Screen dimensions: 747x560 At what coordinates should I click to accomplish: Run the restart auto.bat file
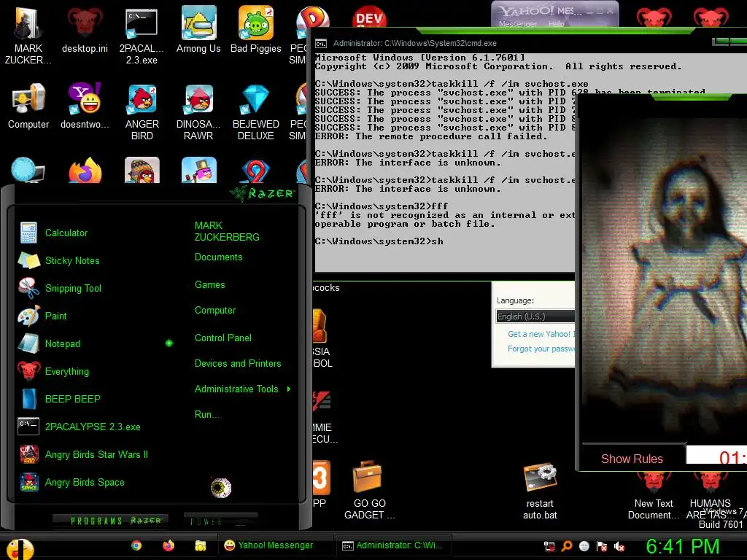[540, 491]
